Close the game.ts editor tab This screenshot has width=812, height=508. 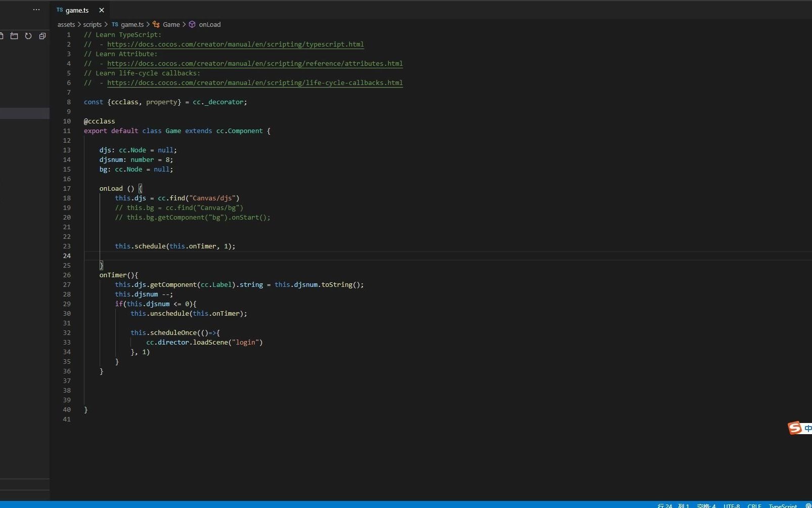pyautogui.click(x=102, y=10)
